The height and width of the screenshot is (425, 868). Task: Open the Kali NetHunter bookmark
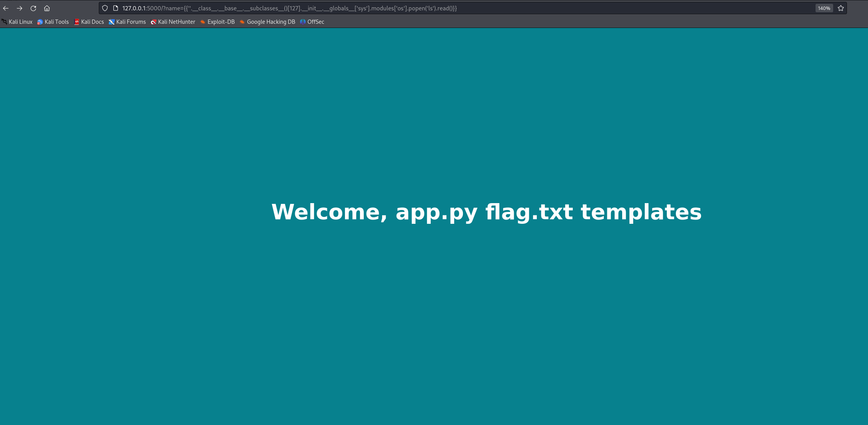[x=173, y=22]
